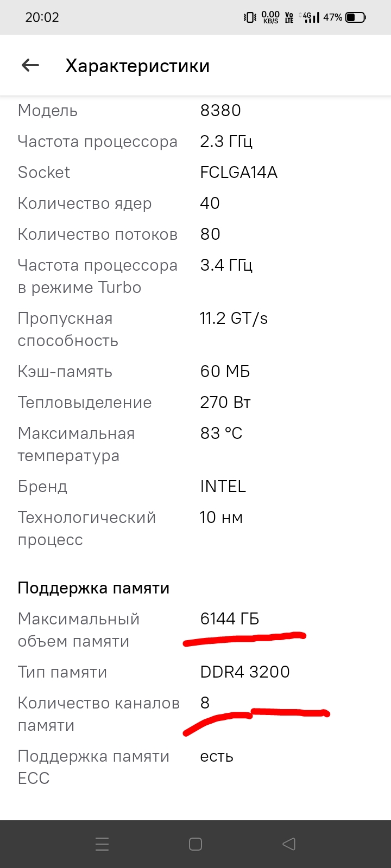Tap the VoLTE status icon
The height and width of the screenshot is (868, 391).
click(x=289, y=17)
